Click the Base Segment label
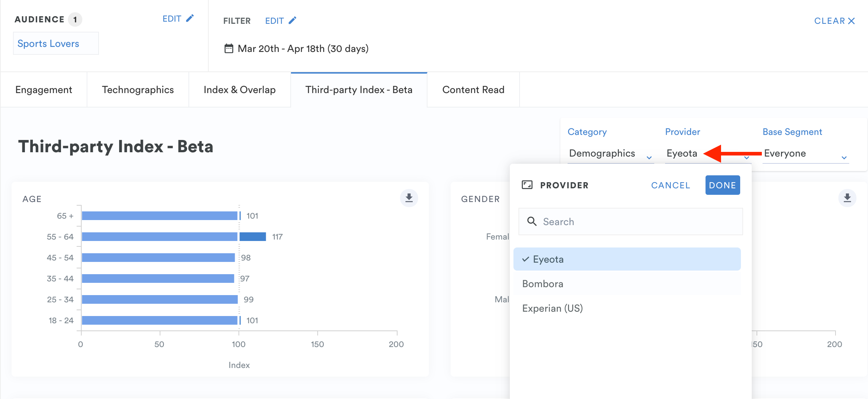Image resolution: width=868 pixels, height=399 pixels. 792,132
